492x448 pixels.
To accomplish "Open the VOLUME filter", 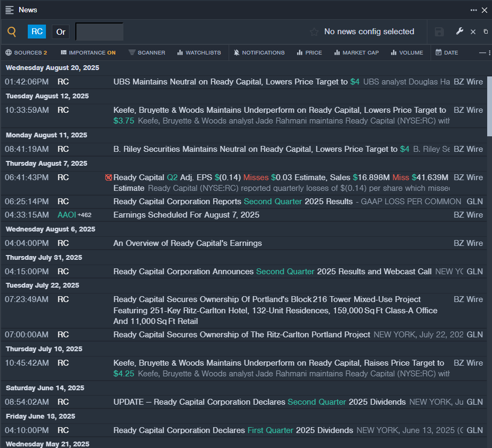I will click(407, 52).
